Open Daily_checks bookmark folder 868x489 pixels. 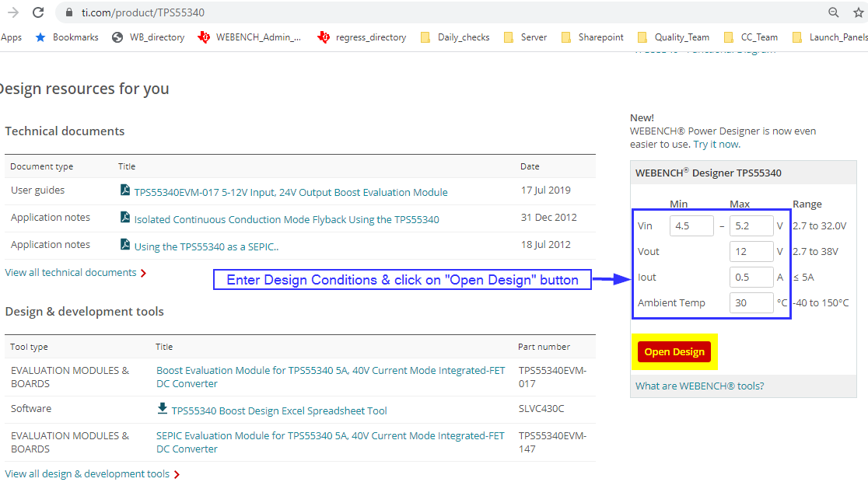click(x=455, y=37)
